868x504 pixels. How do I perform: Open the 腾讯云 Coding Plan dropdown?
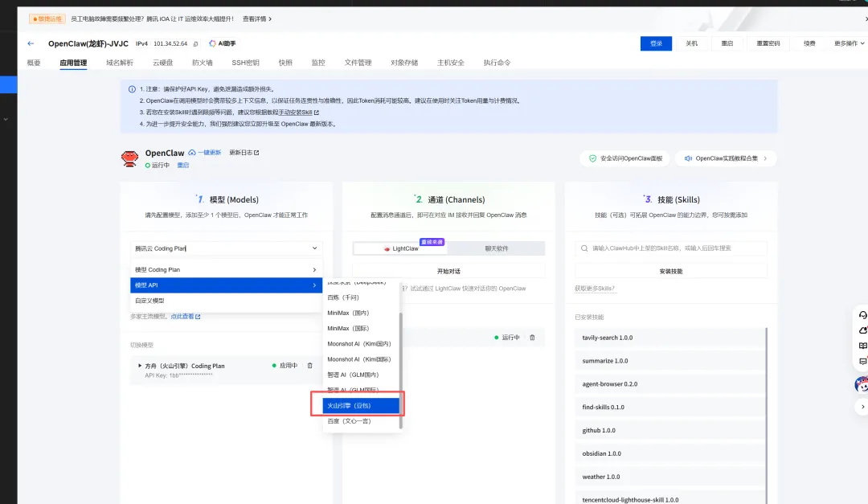[226, 248]
